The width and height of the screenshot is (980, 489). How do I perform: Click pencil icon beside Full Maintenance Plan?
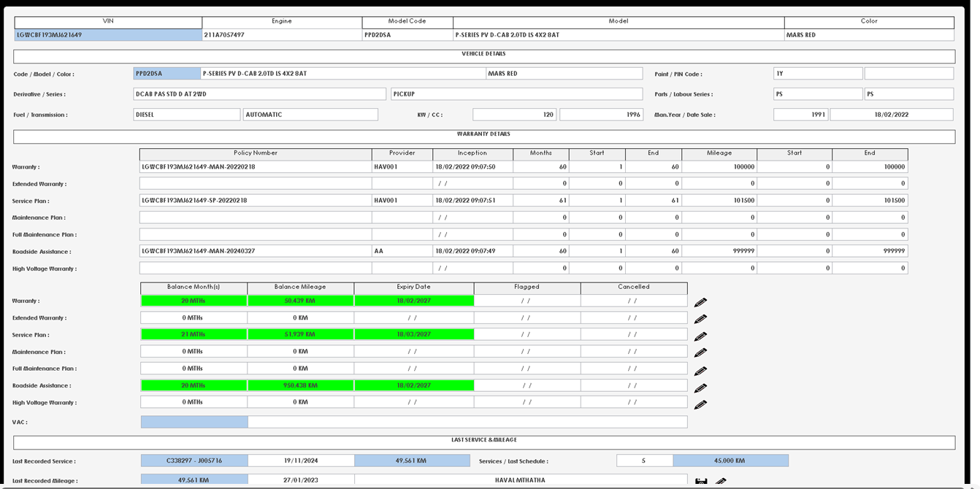(x=700, y=371)
